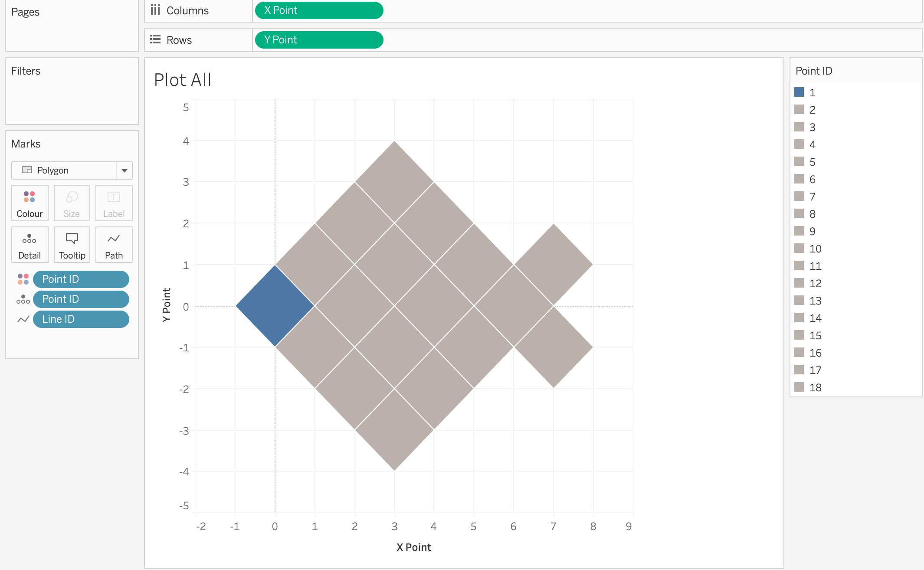Viewport: 924px width, 570px height.
Task: Click the X Point pill in Columns
Action: point(319,10)
